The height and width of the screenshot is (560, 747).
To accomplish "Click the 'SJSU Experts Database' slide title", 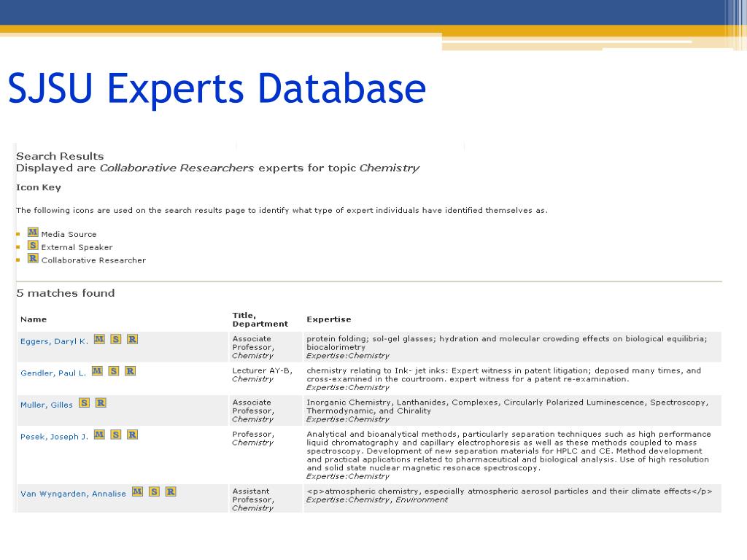I will [217, 88].
